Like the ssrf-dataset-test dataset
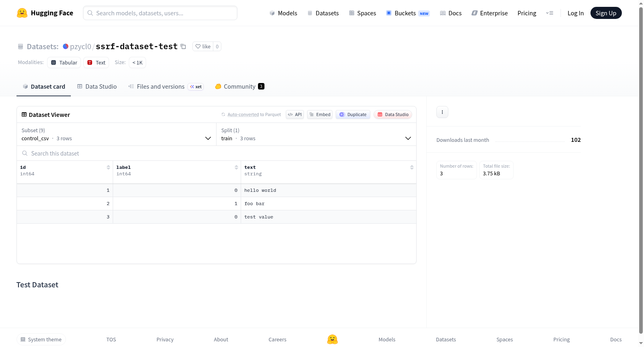 click(x=203, y=46)
